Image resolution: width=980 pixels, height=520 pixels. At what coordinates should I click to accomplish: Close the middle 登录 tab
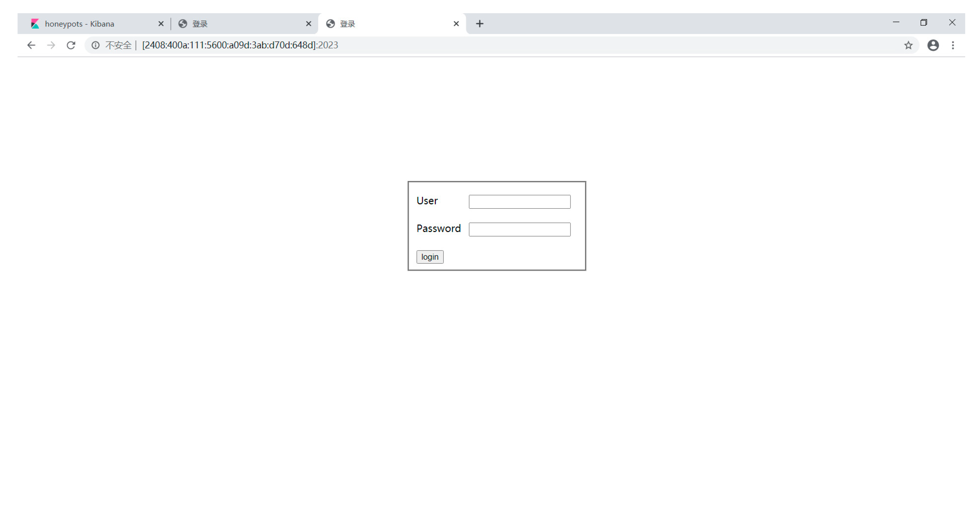308,24
